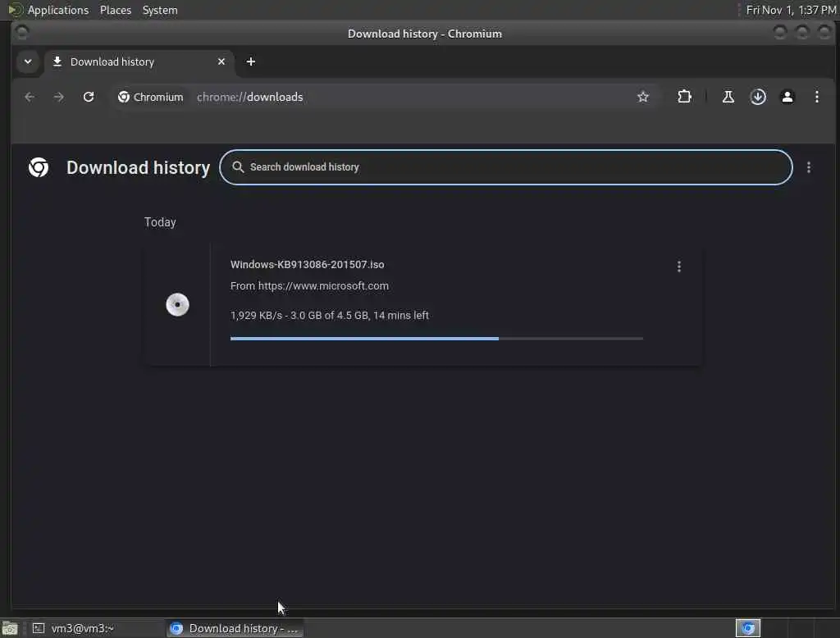Open more actions menu for Download history page
This screenshot has height=638, width=840.
click(x=808, y=167)
